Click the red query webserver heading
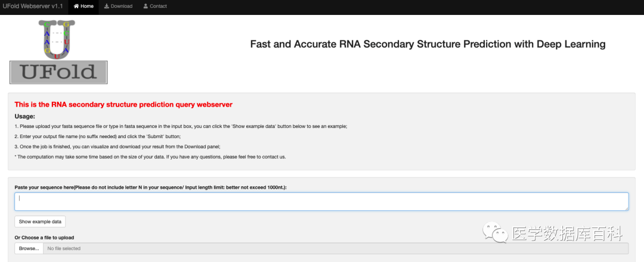This screenshot has width=644, height=262. 123,104
